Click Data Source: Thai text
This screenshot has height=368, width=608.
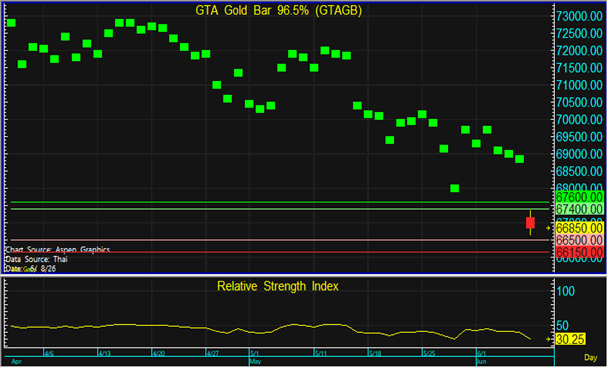click(36, 259)
